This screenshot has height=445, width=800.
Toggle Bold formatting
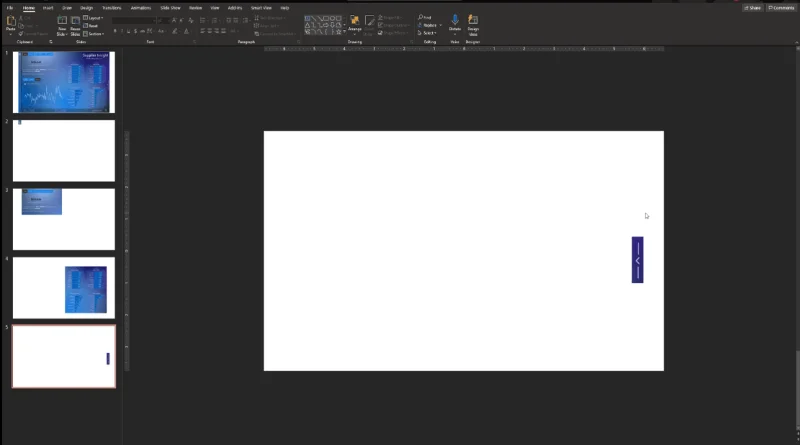click(115, 31)
